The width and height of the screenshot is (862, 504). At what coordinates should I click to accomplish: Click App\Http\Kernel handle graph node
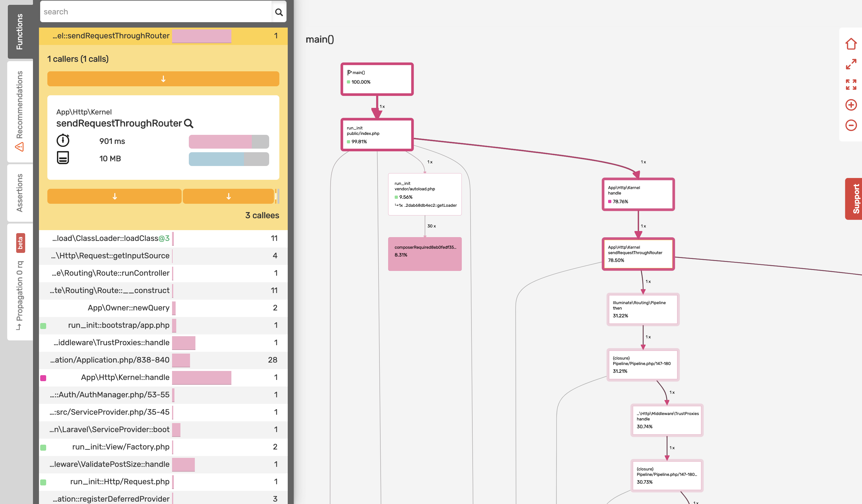coord(638,194)
